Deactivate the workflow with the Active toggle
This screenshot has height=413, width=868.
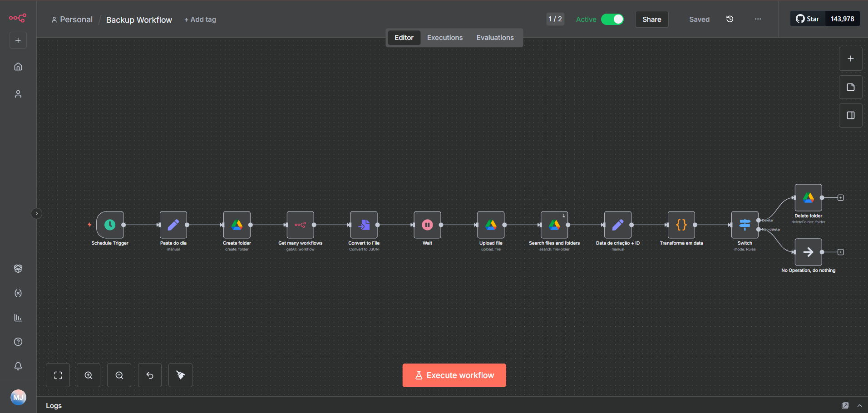click(x=612, y=20)
